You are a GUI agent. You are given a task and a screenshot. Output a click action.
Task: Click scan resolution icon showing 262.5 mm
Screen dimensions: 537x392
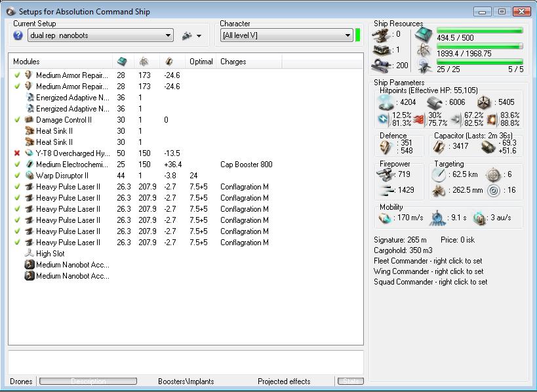(x=439, y=190)
